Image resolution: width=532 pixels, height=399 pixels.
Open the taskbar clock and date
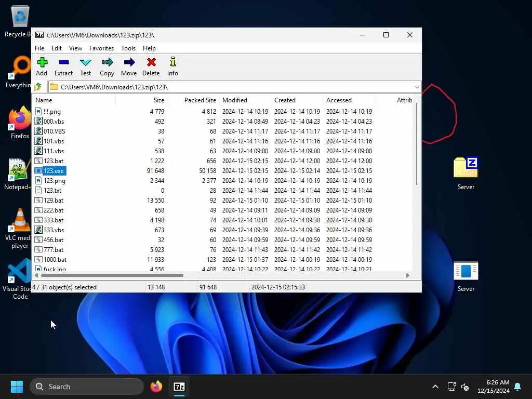tap(494, 387)
